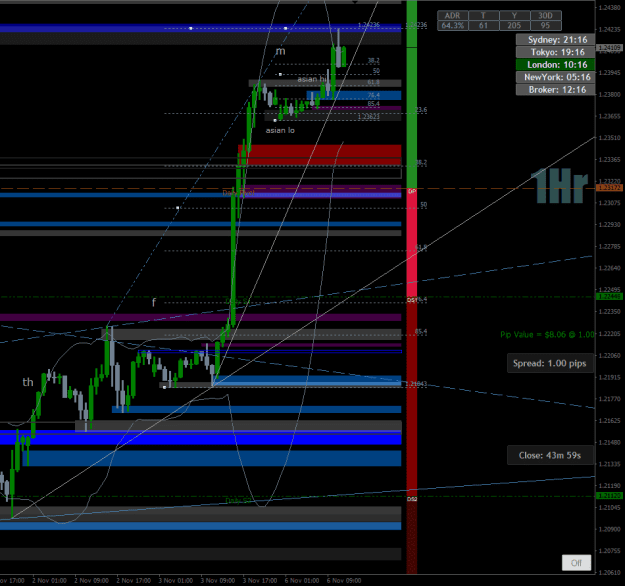625x586 pixels.
Task: Click the Off button
Action: click(576, 563)
